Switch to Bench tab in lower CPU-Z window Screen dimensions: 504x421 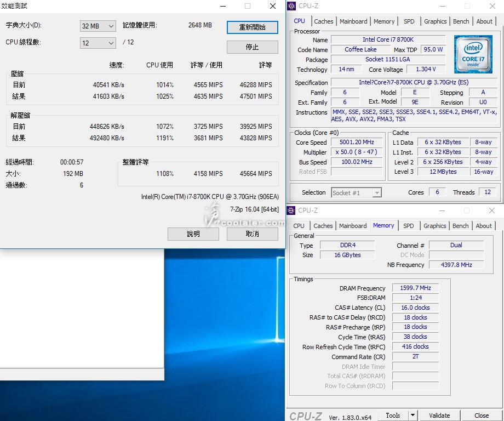[460, 226]
